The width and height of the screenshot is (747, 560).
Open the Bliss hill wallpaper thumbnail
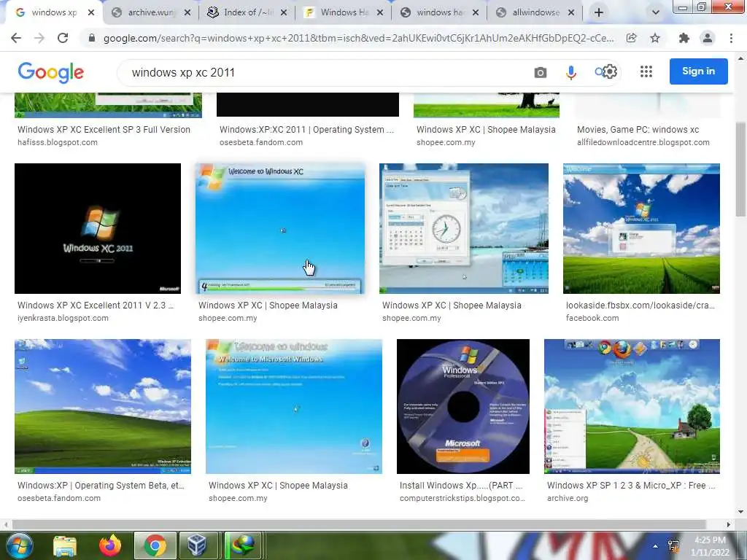[x=103, y=406]
